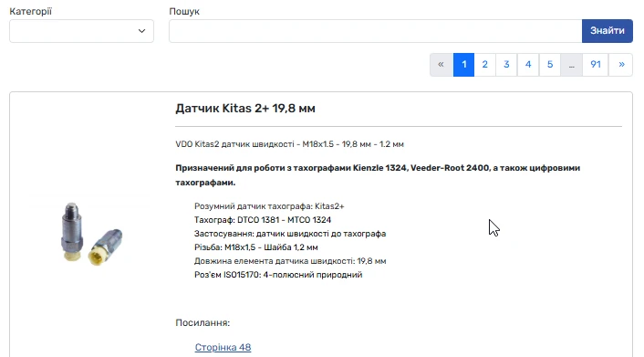
Task: Click the Тахограф: DTCO 1381 spec line
Action: [263, 220]
